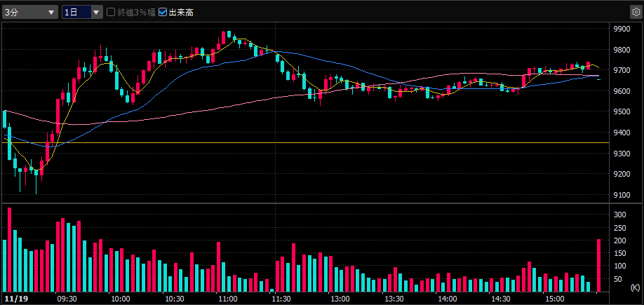Select the 09:30 time axis label
This screenshot has width=644, height=305.
point(67,298)
